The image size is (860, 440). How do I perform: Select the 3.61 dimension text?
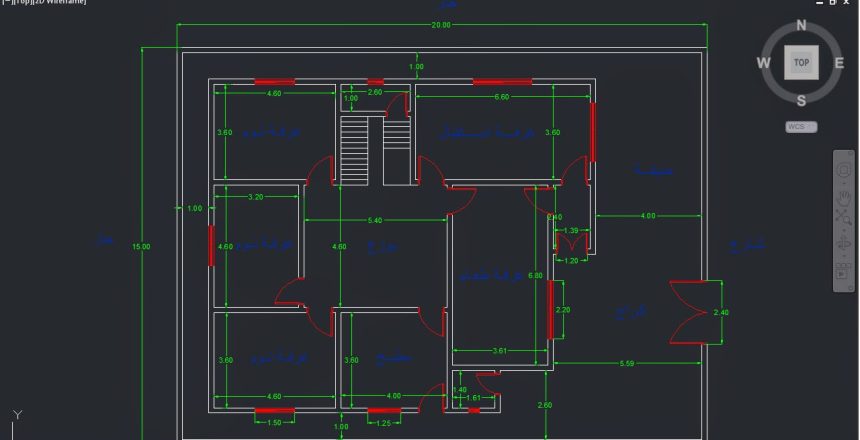click(x=500, y=351)
